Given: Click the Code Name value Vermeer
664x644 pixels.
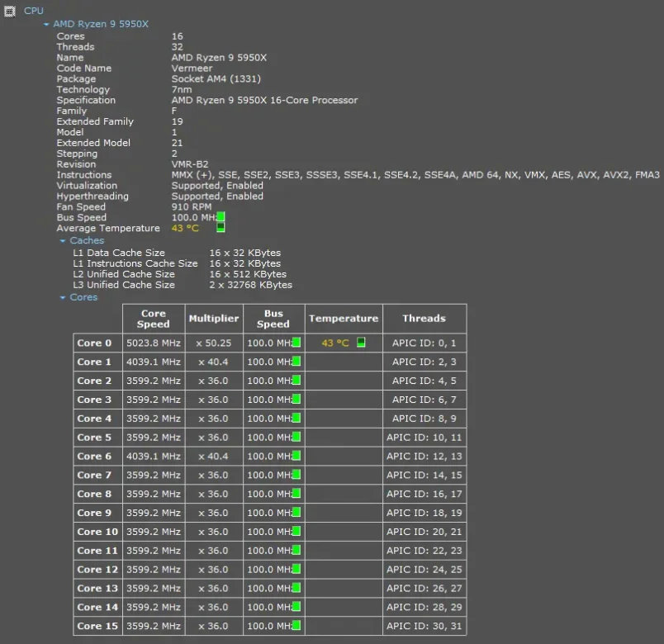Looking at the screenshot, I should click(x=192, y=69).
